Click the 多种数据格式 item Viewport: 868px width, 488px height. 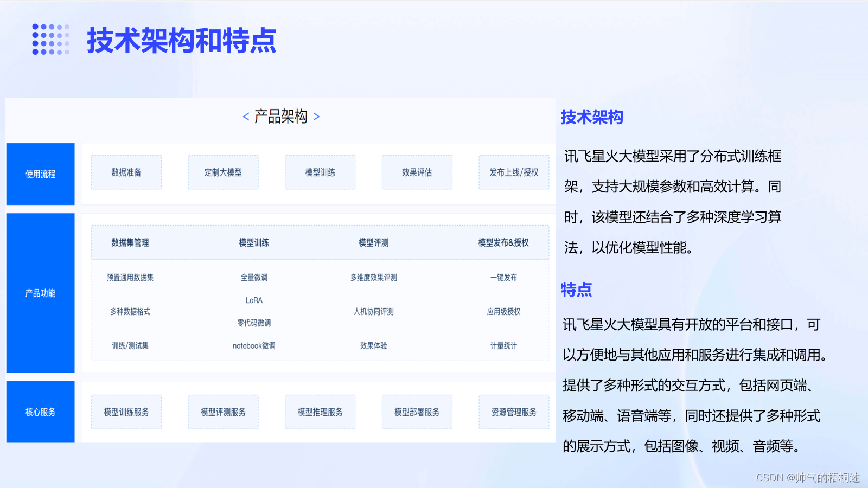(130, 311)
